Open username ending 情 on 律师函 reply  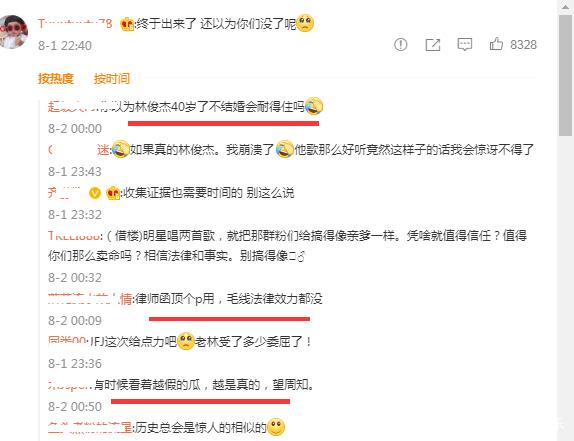(x=90, y=299)
